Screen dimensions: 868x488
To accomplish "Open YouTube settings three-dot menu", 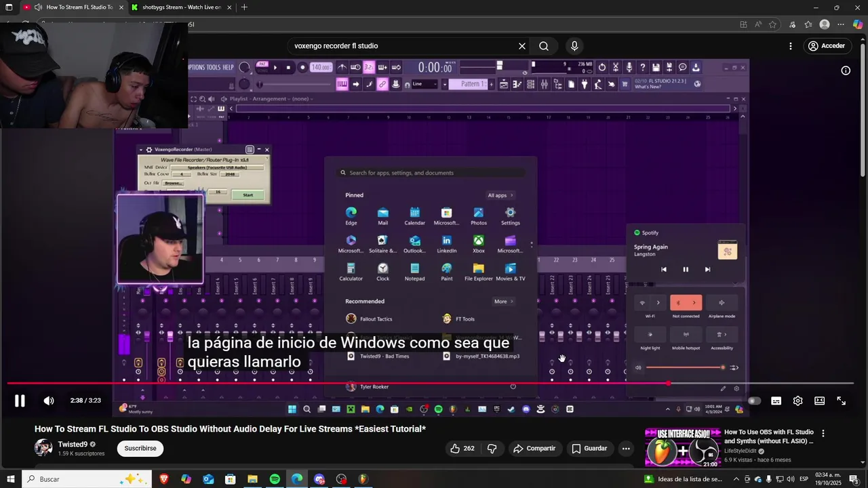I will (x=790, y=46).
